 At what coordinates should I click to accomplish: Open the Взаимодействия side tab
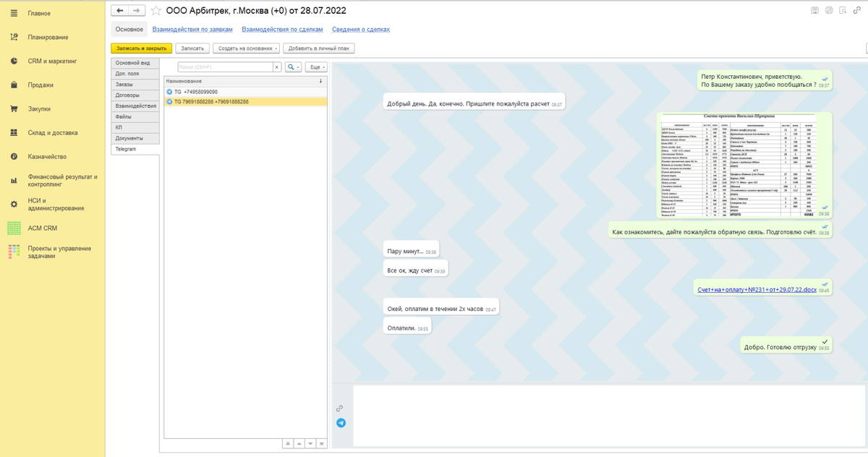point(135,106)
